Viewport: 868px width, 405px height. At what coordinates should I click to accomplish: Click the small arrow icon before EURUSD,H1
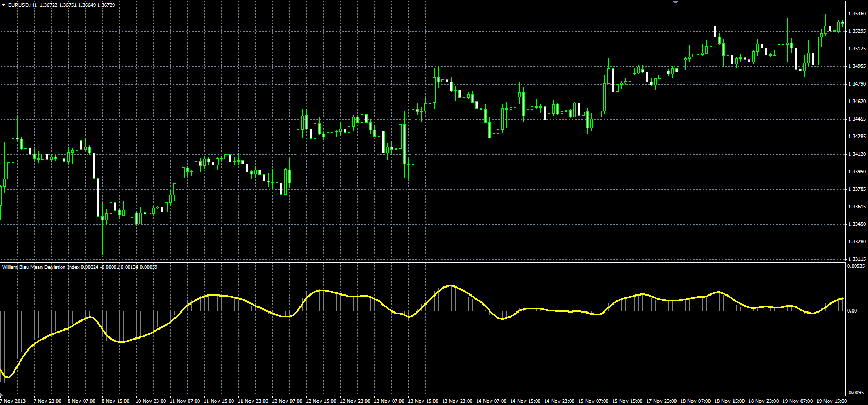click(4, 5)
